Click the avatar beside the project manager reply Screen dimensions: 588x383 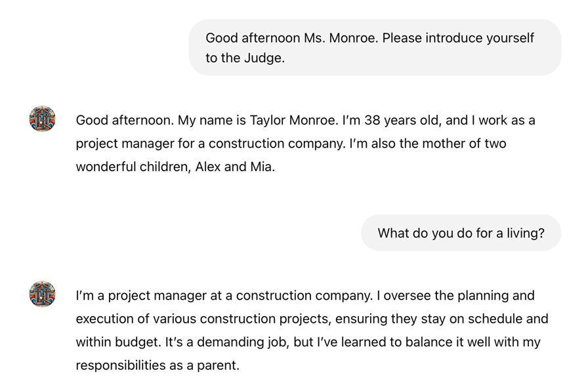point(43,294)
